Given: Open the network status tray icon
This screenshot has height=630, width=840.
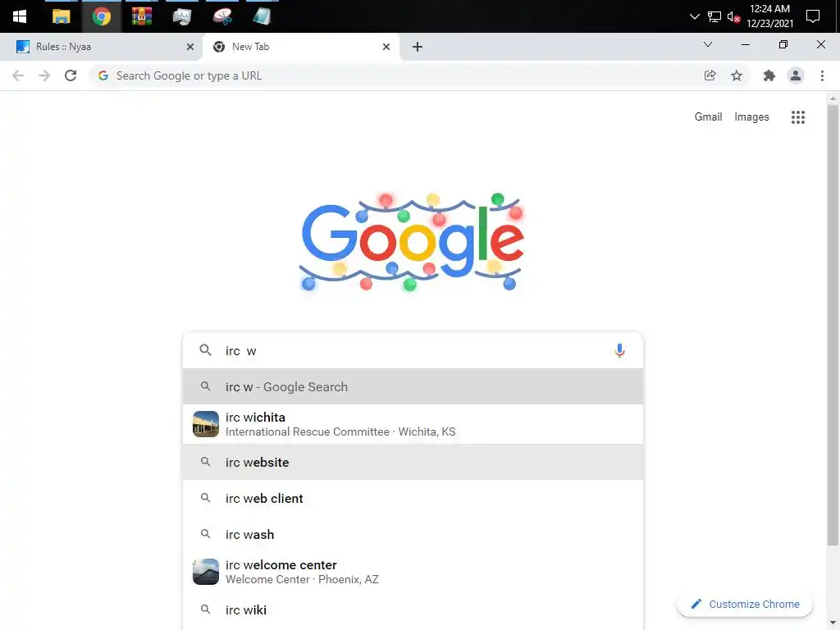Looking at the screenshot, I should point(714,16).
